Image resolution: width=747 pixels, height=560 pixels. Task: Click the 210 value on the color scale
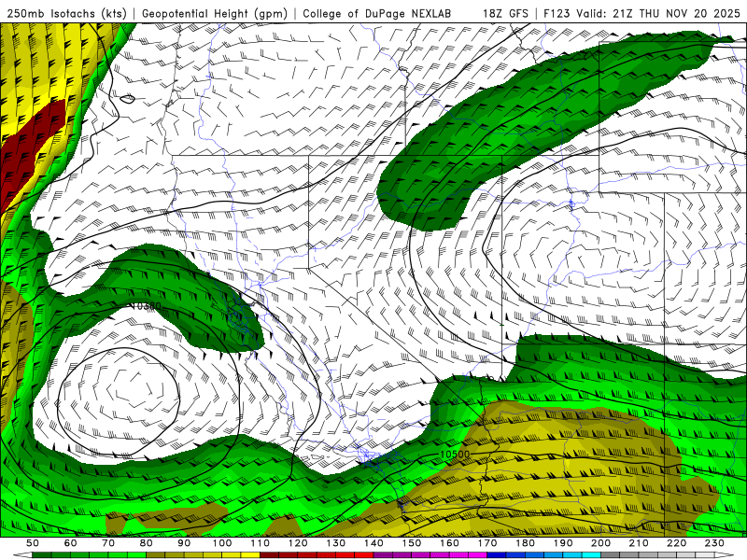pyautogui.click(x=639, y=543)
